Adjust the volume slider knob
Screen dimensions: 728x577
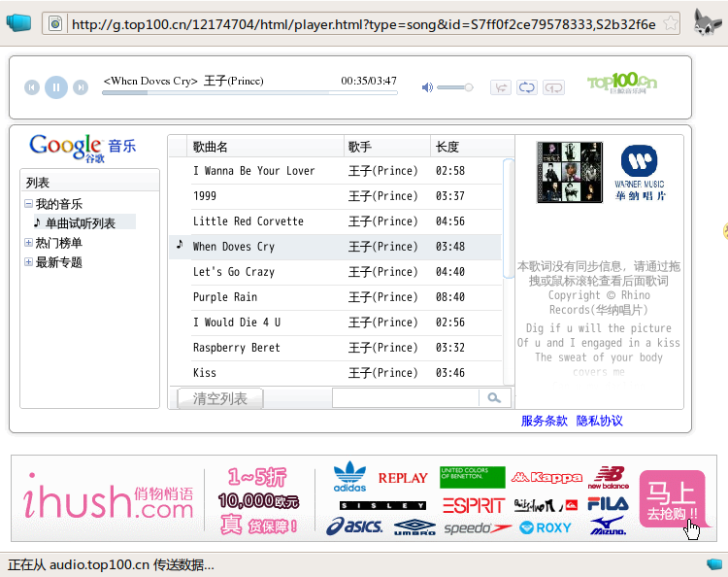[469, 87]
